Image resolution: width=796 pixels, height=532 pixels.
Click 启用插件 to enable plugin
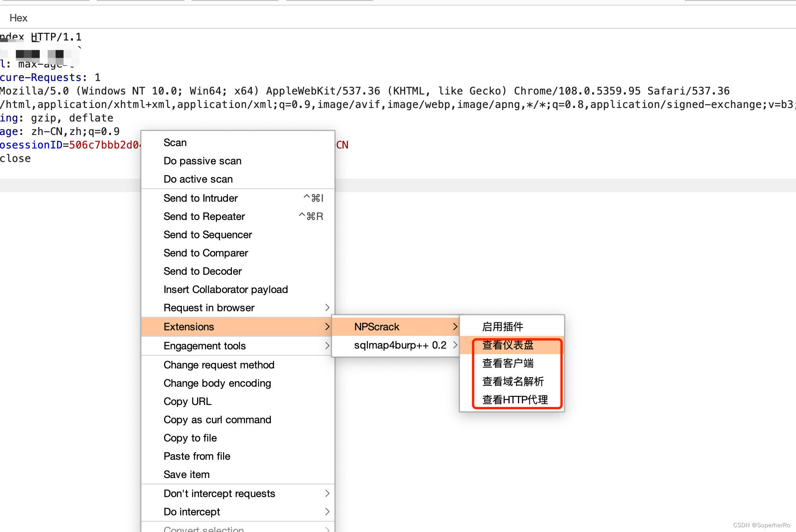(502, 327)
